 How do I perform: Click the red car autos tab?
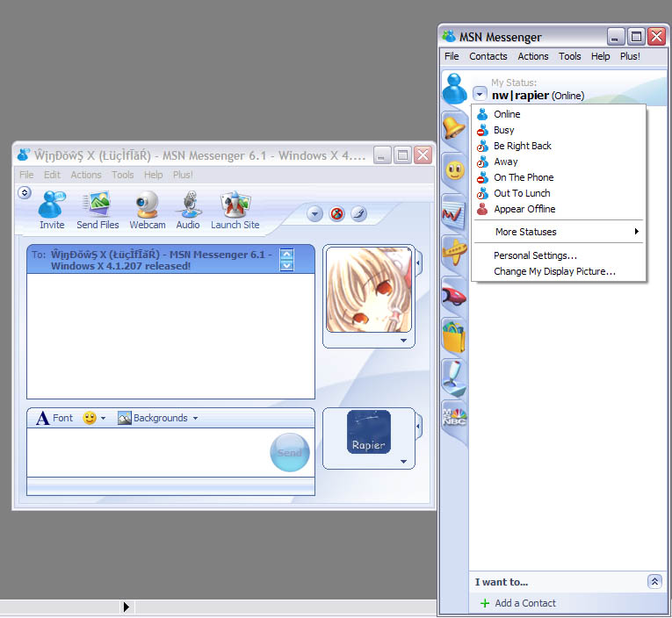[x=454, y=296]
